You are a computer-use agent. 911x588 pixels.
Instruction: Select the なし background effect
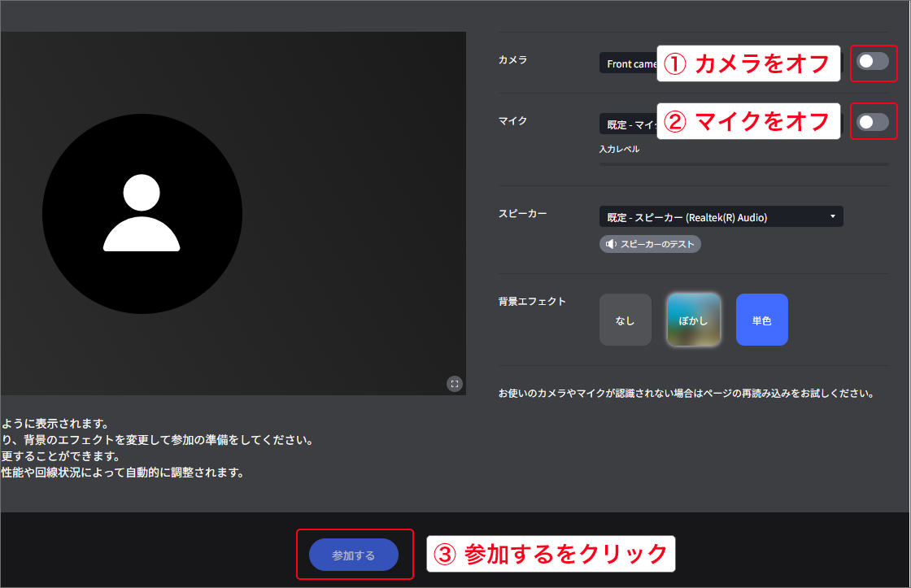625,320
